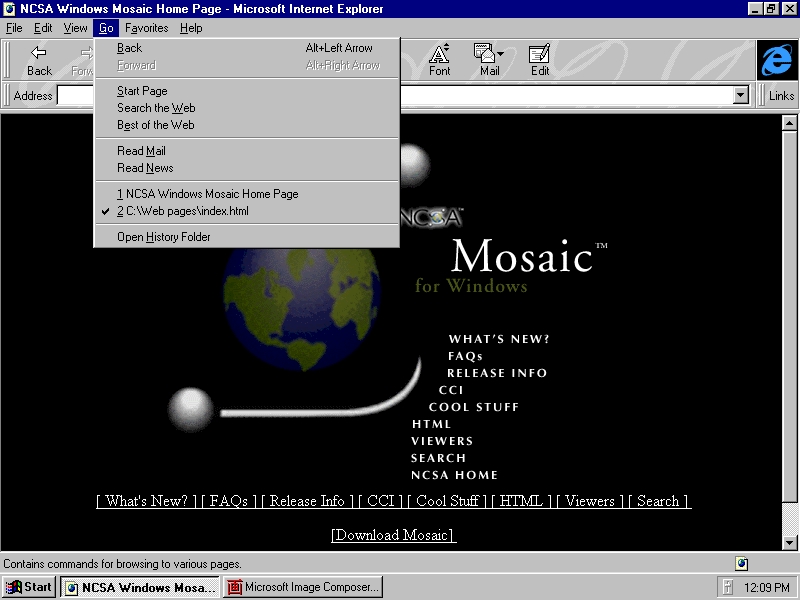Open the Mail button dropdown arrow
The image size is (800, 600).
[x=500, y=53]
